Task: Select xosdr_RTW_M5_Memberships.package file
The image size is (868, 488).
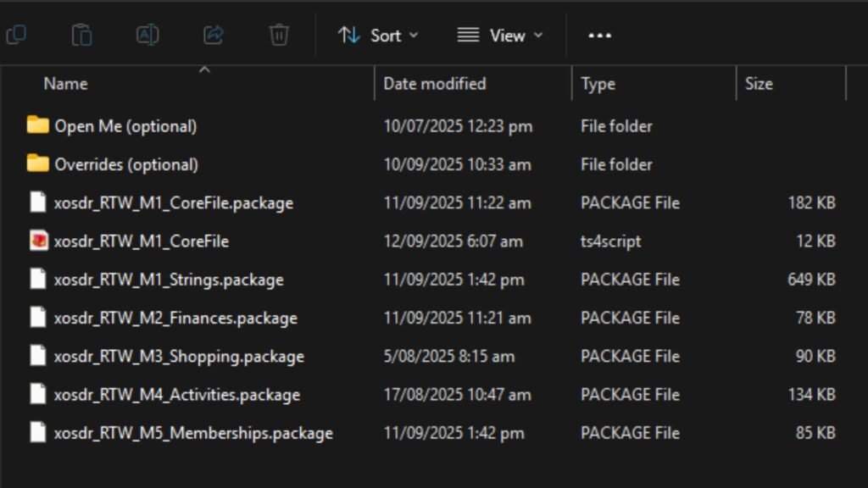Action: click(192, 433)
